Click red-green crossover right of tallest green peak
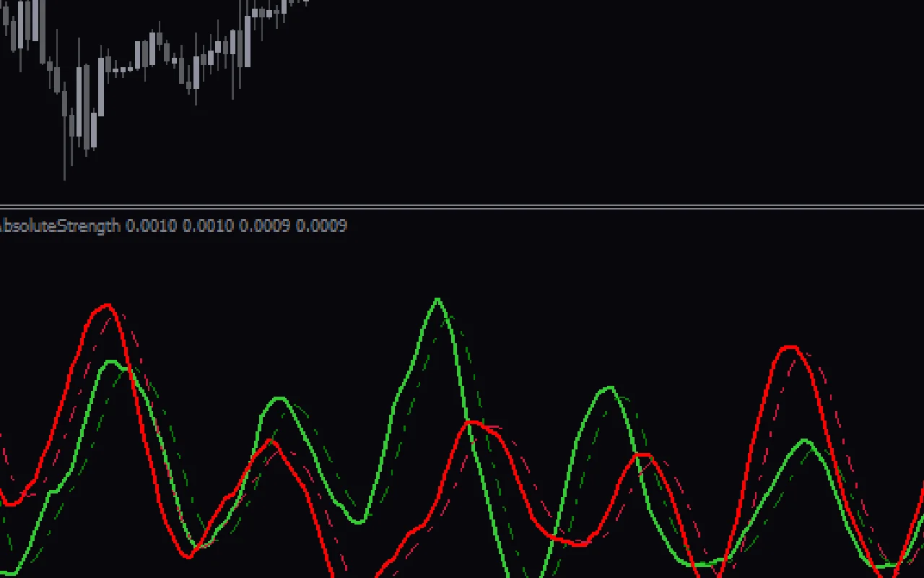This screenshot has height=578, width=924. pos(470,425)
